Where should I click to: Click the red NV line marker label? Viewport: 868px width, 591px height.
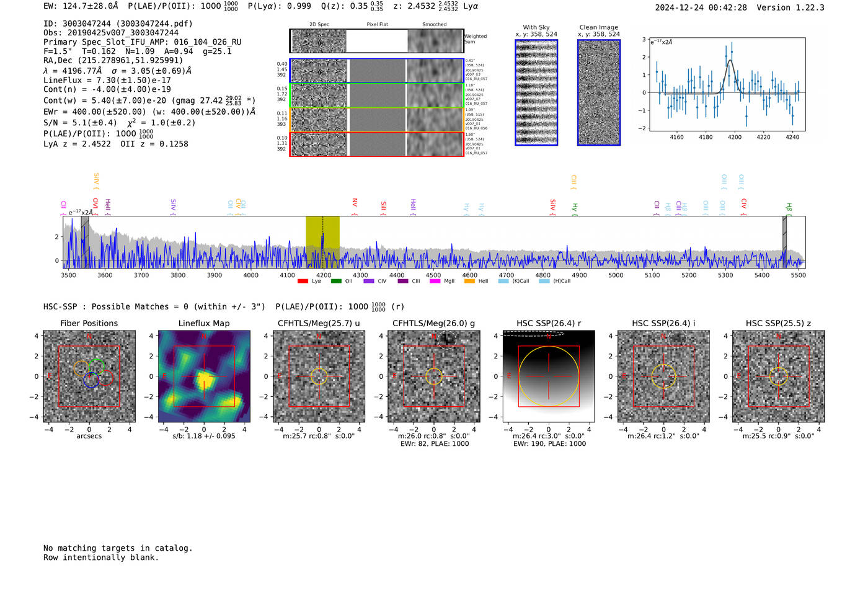coord(355,203)
